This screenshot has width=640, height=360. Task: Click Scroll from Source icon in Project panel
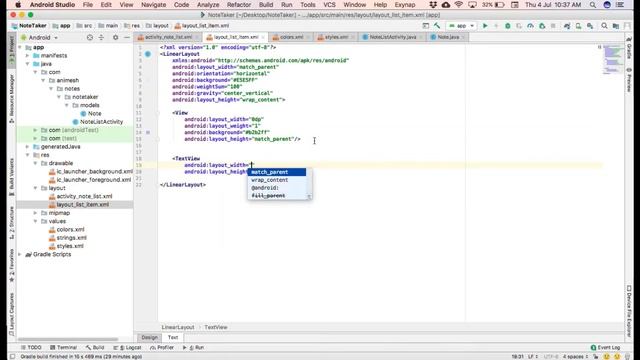point(90,38)
